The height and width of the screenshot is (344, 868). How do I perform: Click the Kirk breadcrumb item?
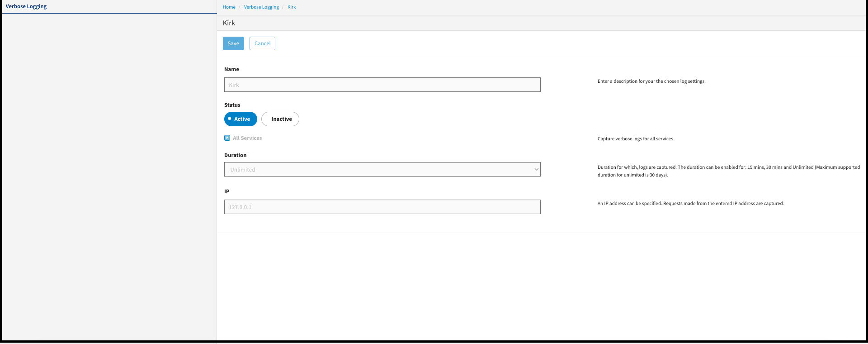[292, 7]
